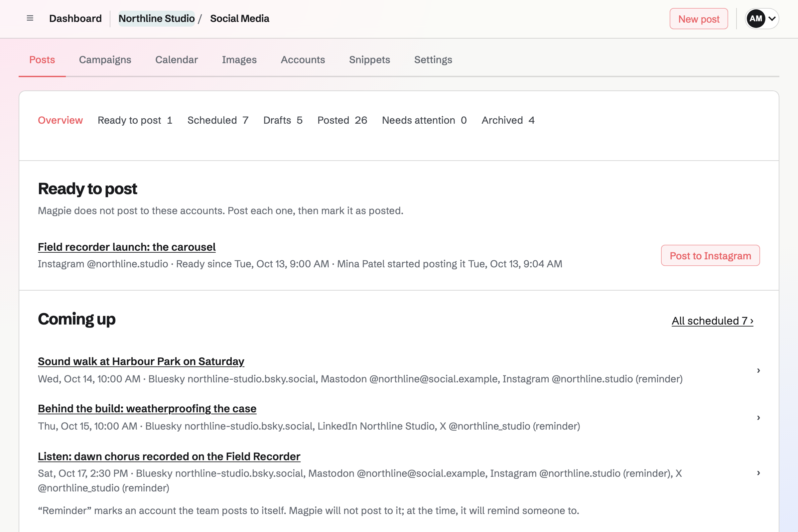Show Needs attention 0 filter
The height and width of the screenshot is (532, 798).
pyautogui.click(x=425, y=120)
